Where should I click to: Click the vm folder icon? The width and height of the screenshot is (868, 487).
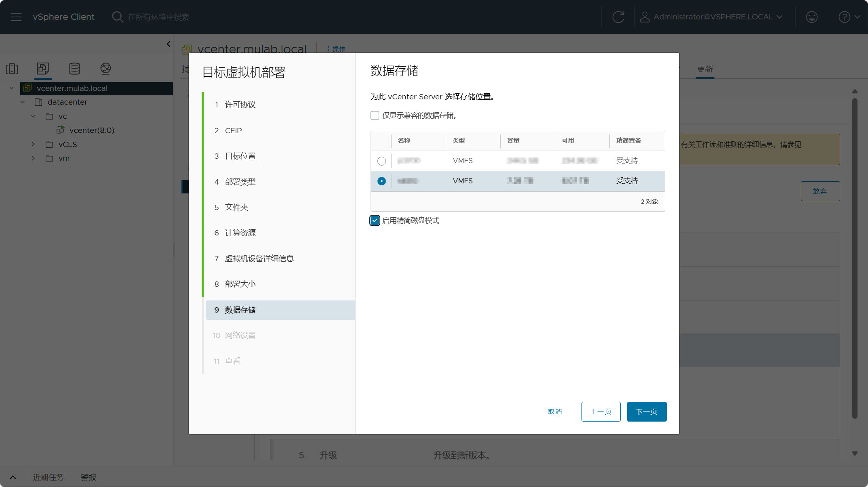click(x=49, y=158)
